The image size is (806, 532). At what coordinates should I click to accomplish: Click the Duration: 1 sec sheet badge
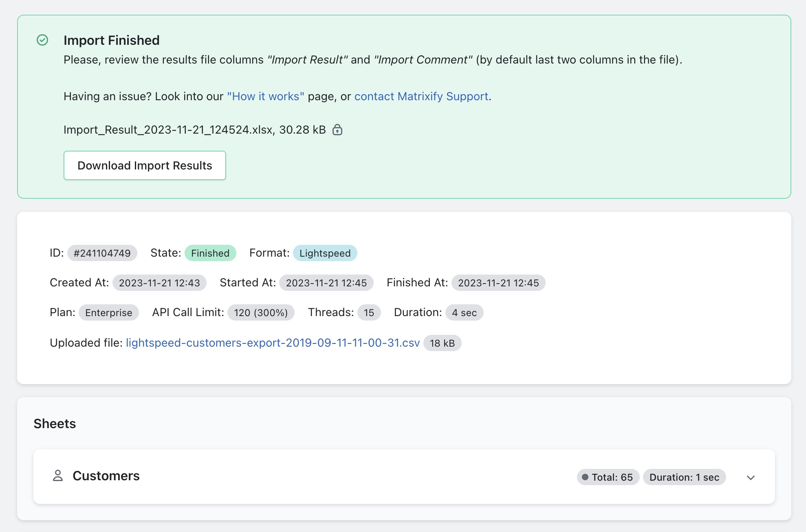point(684,477)
